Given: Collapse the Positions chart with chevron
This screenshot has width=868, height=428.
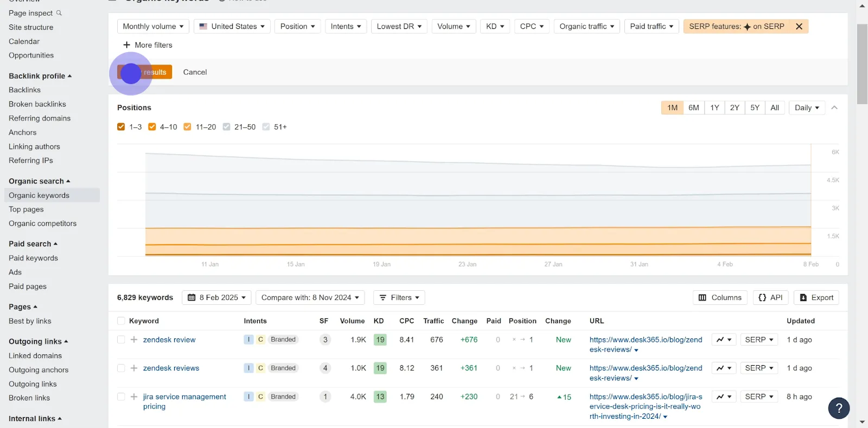Looking at the screenshot, I should tap(834, 107).
